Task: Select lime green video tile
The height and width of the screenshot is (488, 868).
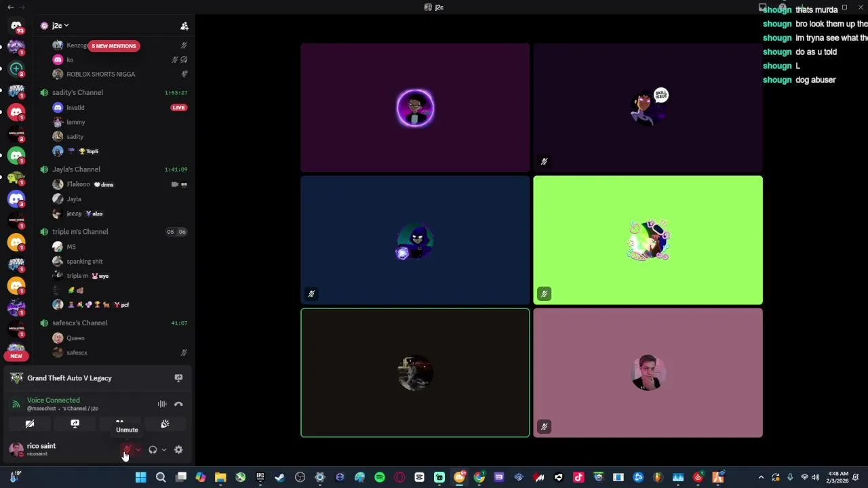Action: 648,241
